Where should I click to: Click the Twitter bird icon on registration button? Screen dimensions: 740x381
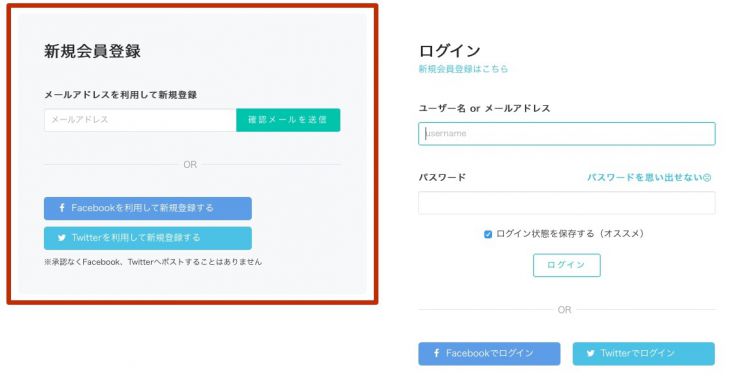[x=62, y=238]
